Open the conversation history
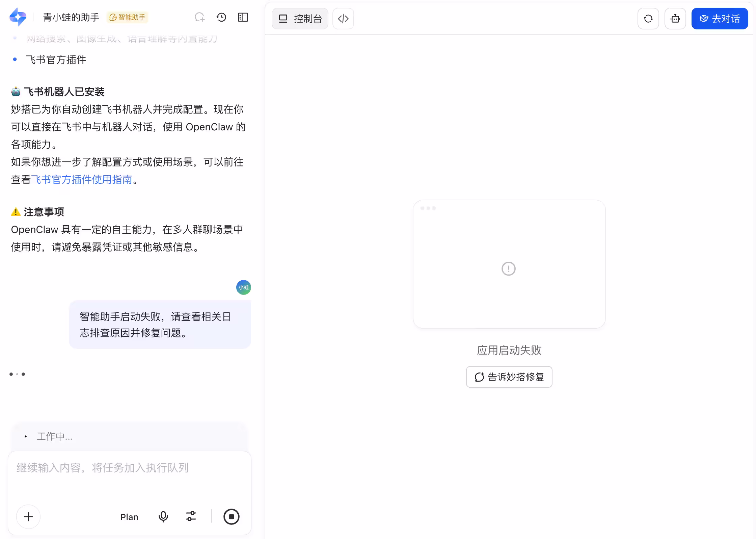This screenshot has width=756, height=539. 221,17
